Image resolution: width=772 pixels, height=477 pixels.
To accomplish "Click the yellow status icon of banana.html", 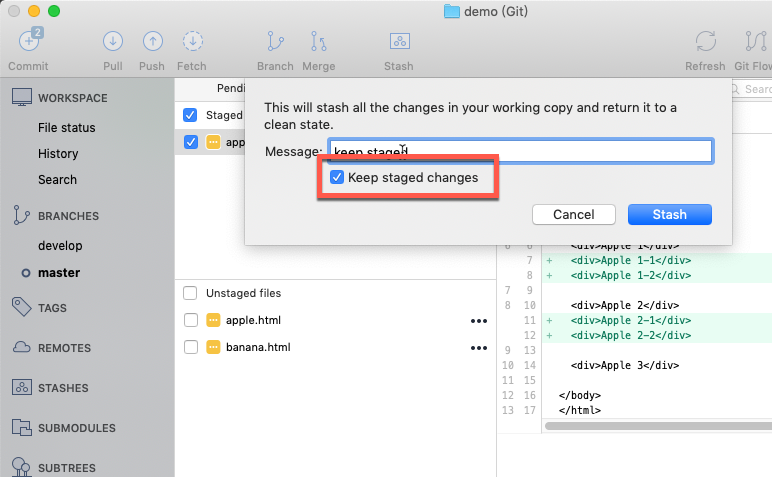I will click(x=213, y=347).
